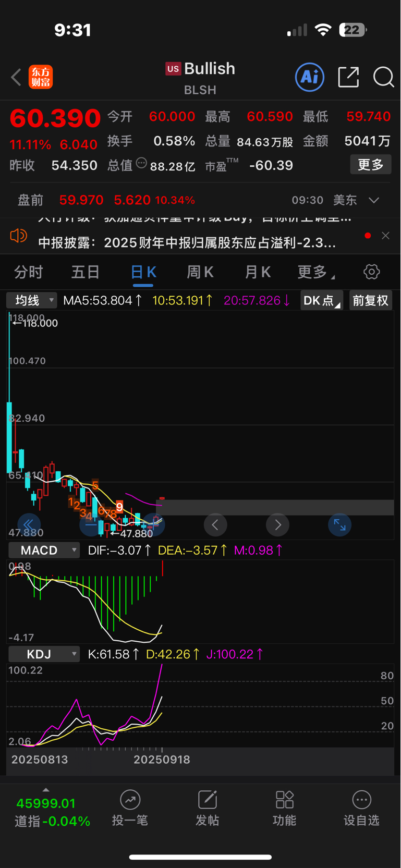Move chart cursor right arrow

pyautogui.click(x=277, y=525)
